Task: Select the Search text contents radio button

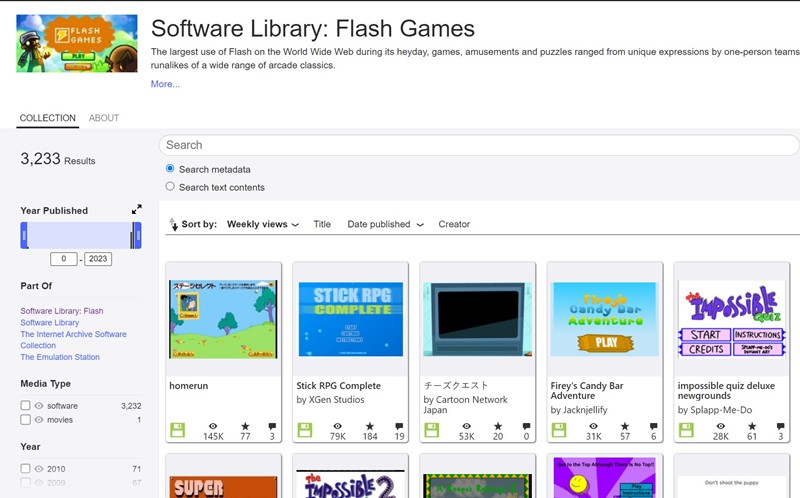Action: [170, 186]
